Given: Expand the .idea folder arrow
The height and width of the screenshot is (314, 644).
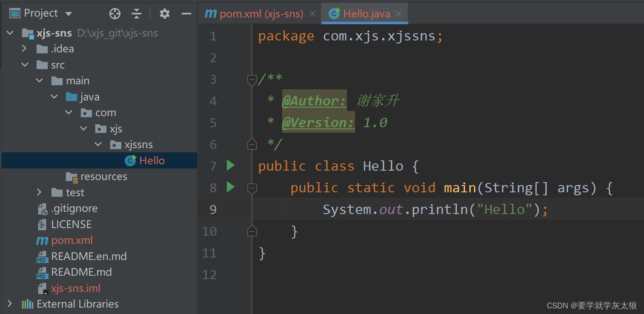Looking at the screenshot, I should point(25,49).
